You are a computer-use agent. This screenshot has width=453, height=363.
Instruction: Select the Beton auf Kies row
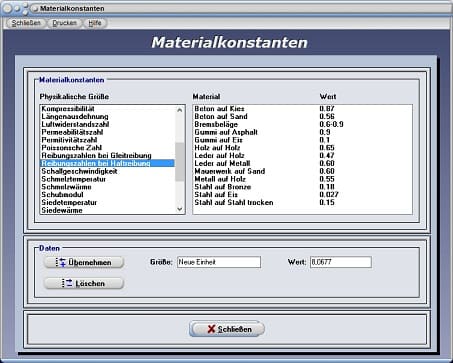click(x=302, y=109)
